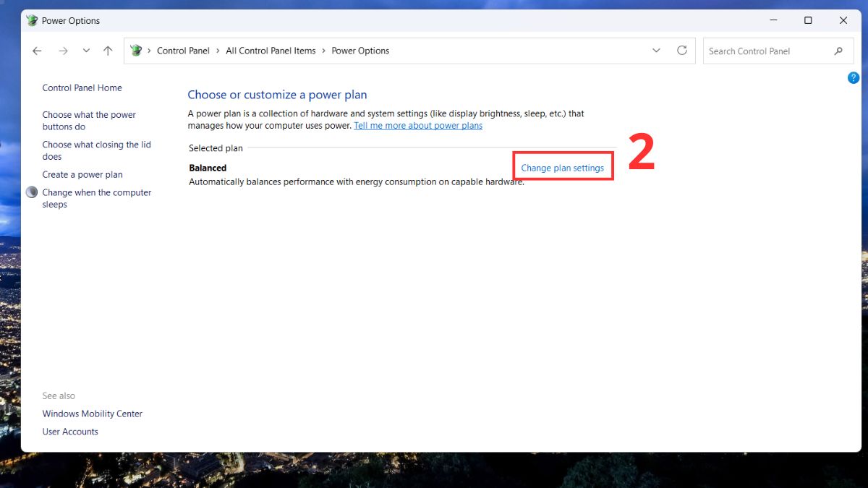
Task: Refresh the Power Options page
Action: [681, 51]
